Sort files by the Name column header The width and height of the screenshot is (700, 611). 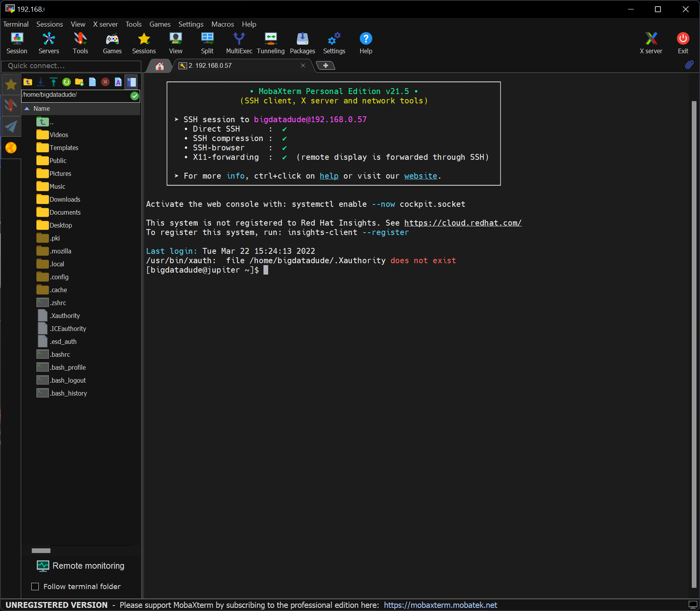(41, 108)
